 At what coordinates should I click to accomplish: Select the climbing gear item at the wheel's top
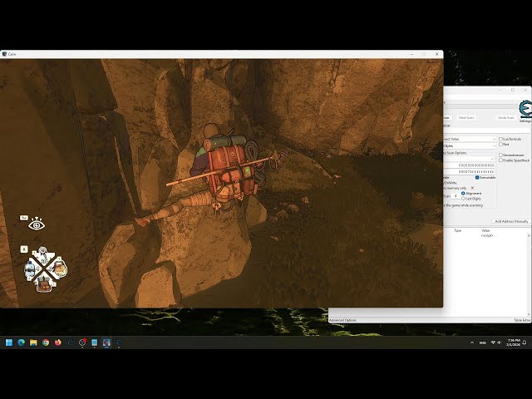coord(43,256)
